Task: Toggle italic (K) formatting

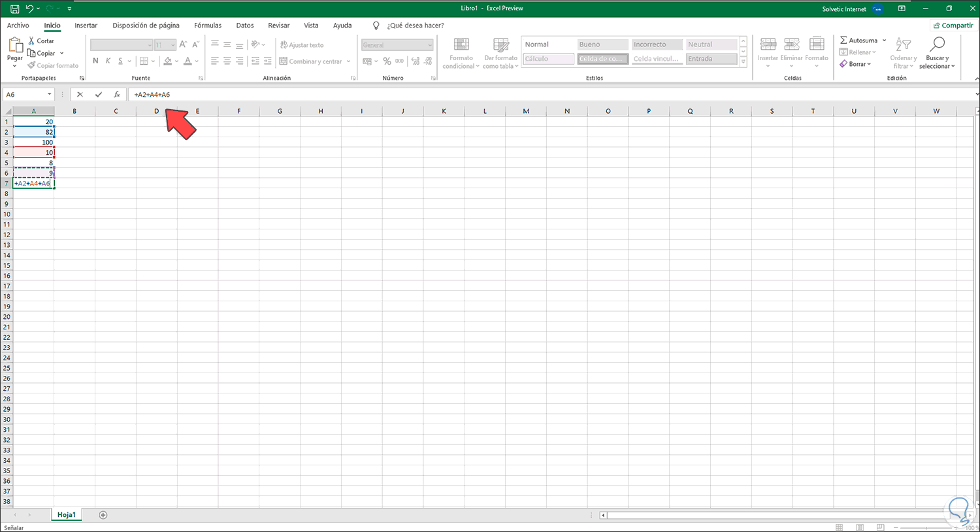Action: (x=108, y=61)
